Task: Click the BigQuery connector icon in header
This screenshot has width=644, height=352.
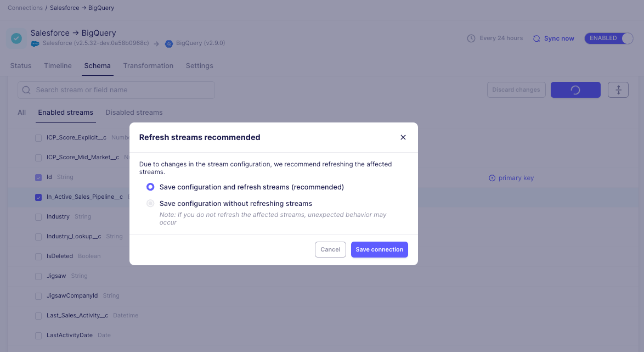Action: (168, 43)
